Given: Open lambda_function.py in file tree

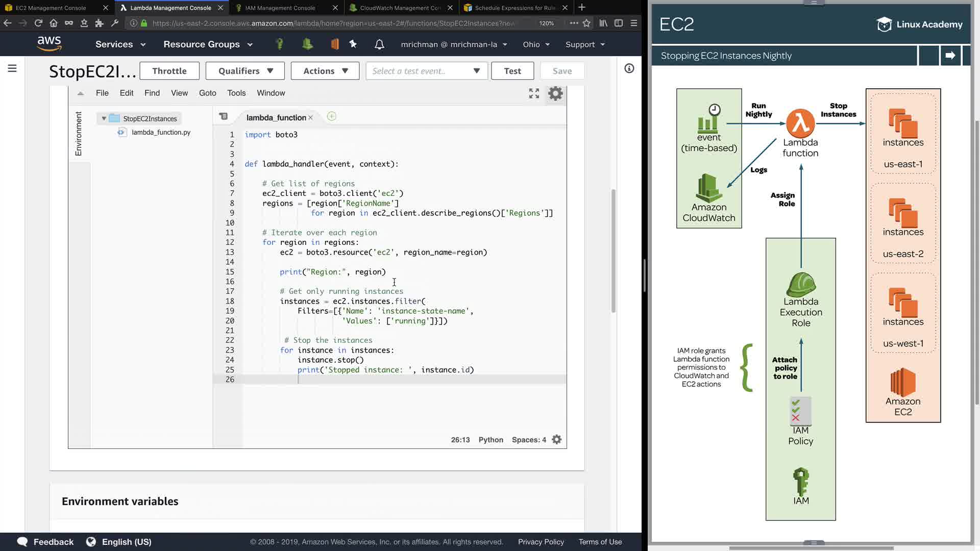Looking at the screenshot, I should 161,132.
